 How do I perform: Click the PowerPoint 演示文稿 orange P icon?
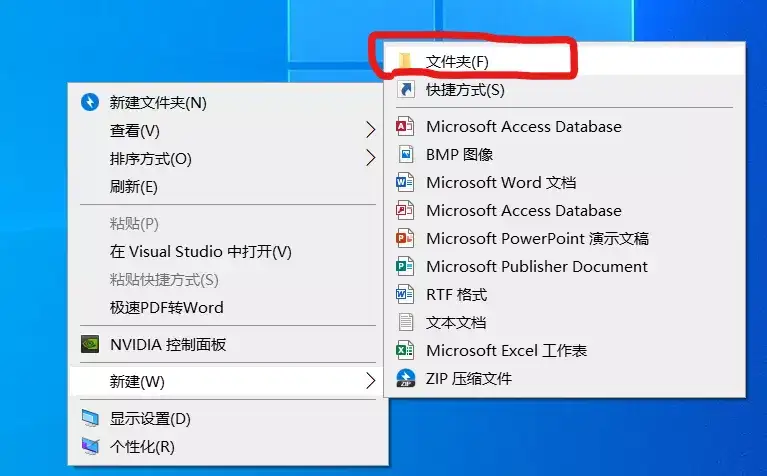coord(405,238)
